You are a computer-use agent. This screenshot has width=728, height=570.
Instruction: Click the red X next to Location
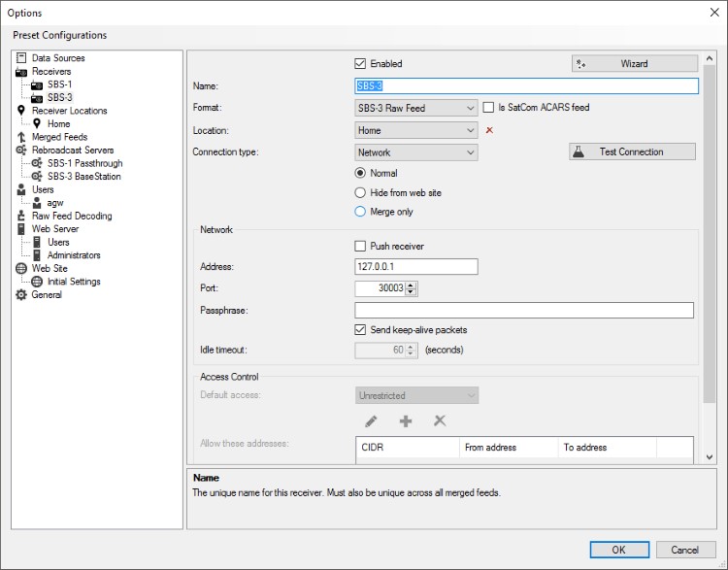489,130
